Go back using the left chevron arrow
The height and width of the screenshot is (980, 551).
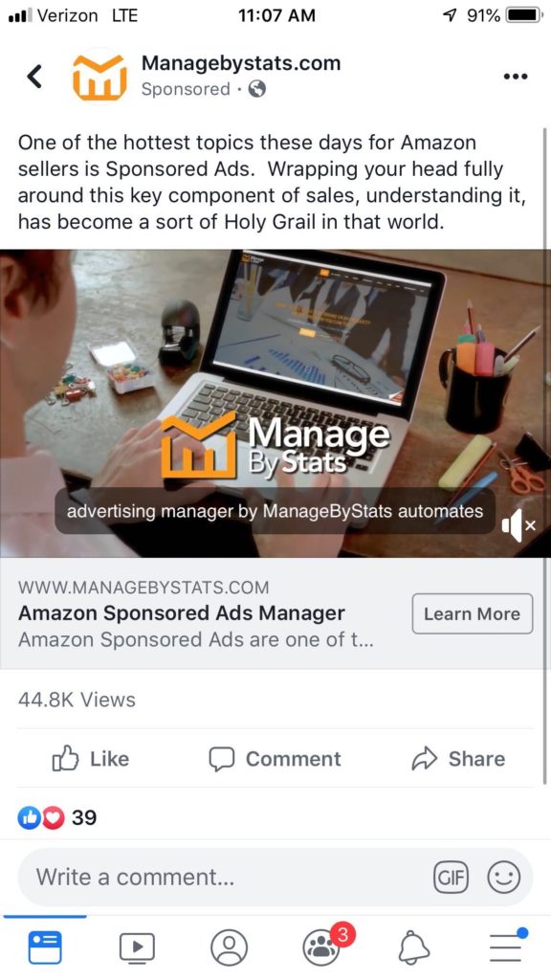(34, 77)
